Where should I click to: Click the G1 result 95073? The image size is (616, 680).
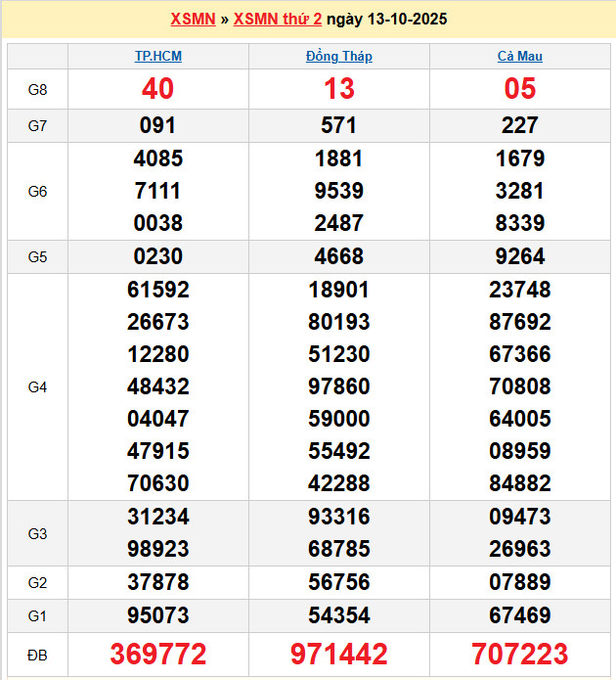[158, 615]
